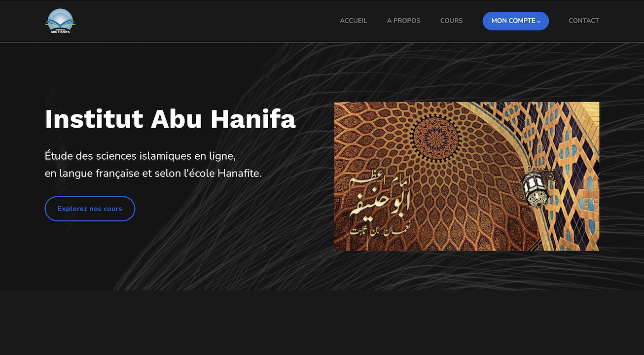Click the MON COMPTE button

click(x=515, y=21)
